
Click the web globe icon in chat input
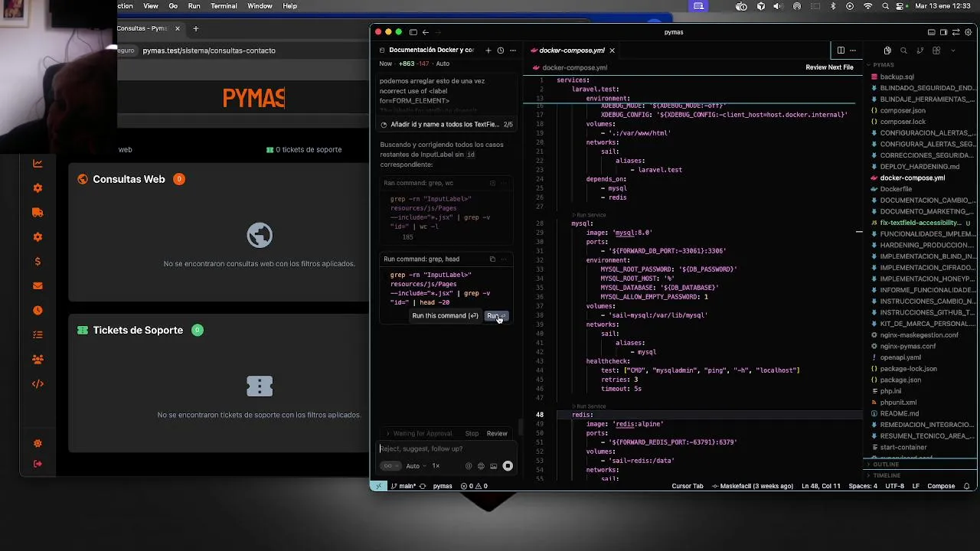[481, 466]
